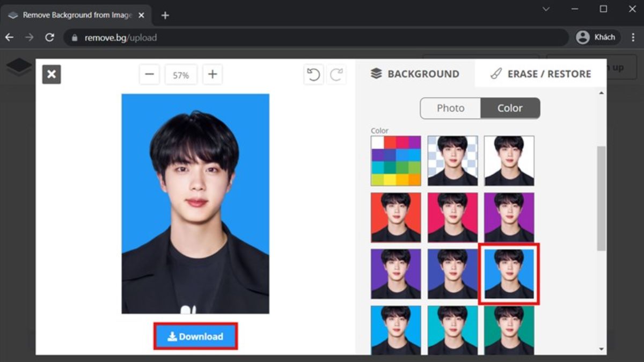The height and width of the screenshot is (362, 644).
Task: Download the edited image
Action: pos(195,337)
